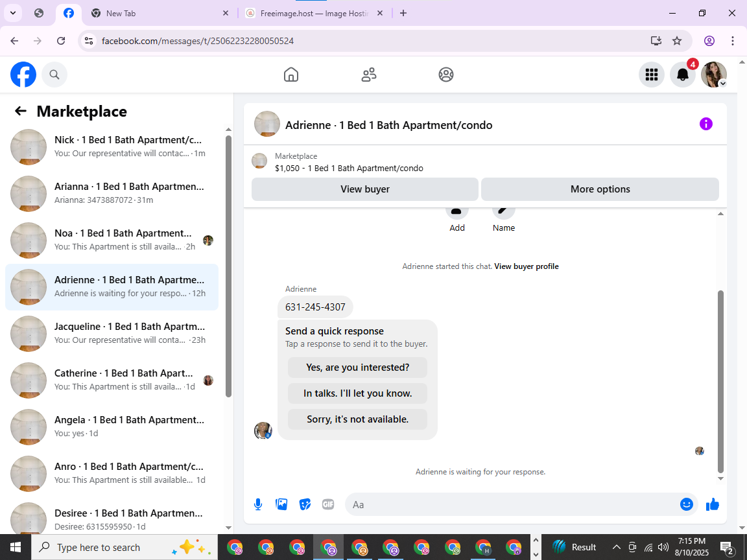This screenshot has width=747, height=560.
Task: Click the $1,050 listing thumbnail
Action: pyautogui.click(x=259, y=161)
